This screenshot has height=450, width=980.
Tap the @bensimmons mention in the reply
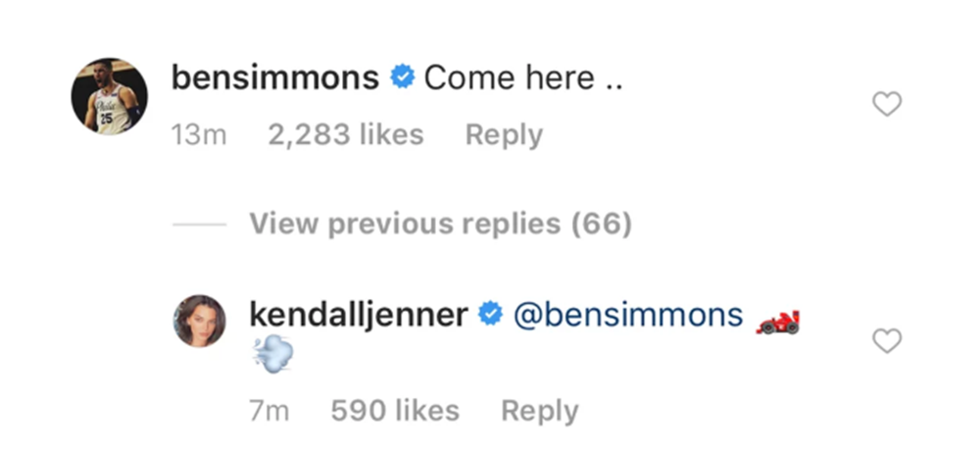click(x=628, y=315)
